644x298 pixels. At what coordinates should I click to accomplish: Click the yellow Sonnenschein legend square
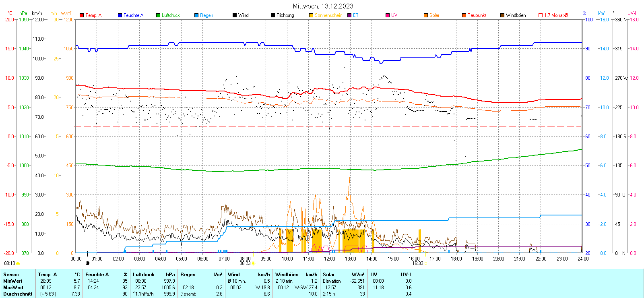311,15
